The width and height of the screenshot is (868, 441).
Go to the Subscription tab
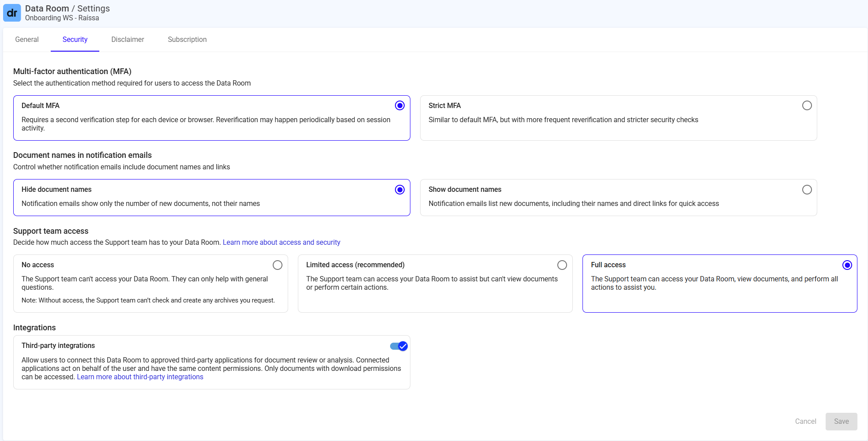(187, 40)
